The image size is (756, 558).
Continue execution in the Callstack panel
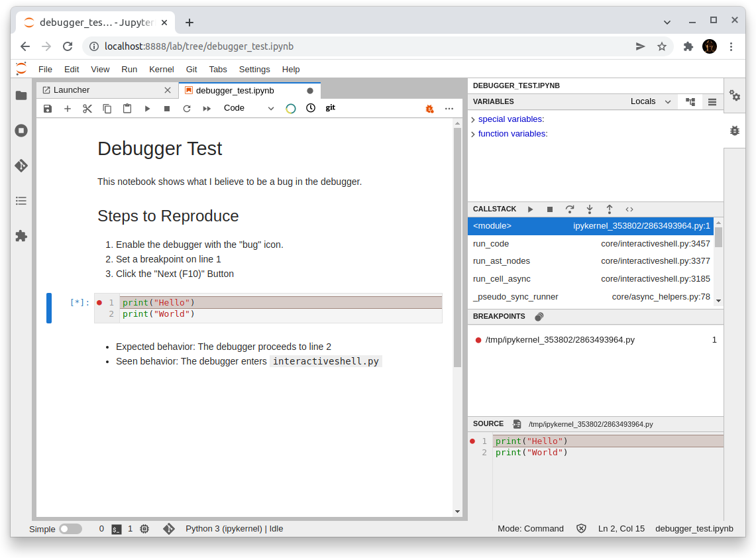[530, 209]
